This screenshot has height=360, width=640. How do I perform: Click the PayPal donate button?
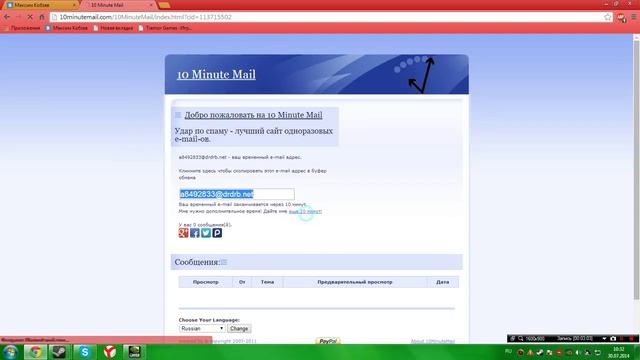pos(328,341)
